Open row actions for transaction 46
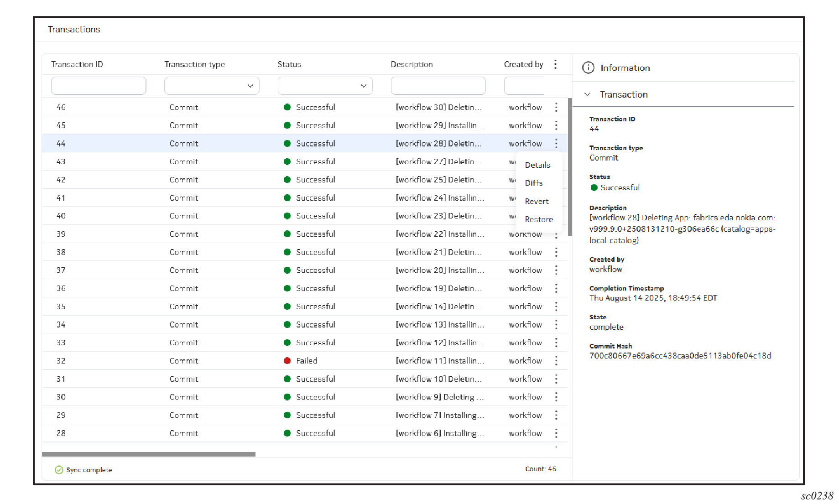The image size is (839, 504). pos(556,107)
